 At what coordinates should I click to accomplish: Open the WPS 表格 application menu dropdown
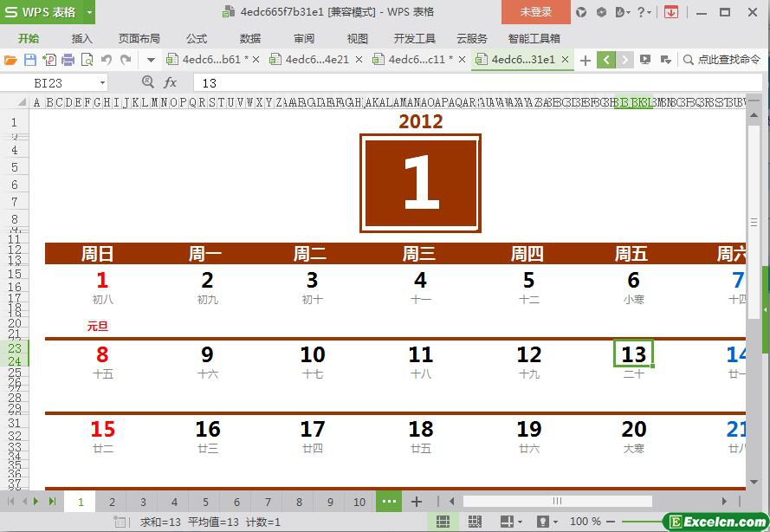pos(89,12)
